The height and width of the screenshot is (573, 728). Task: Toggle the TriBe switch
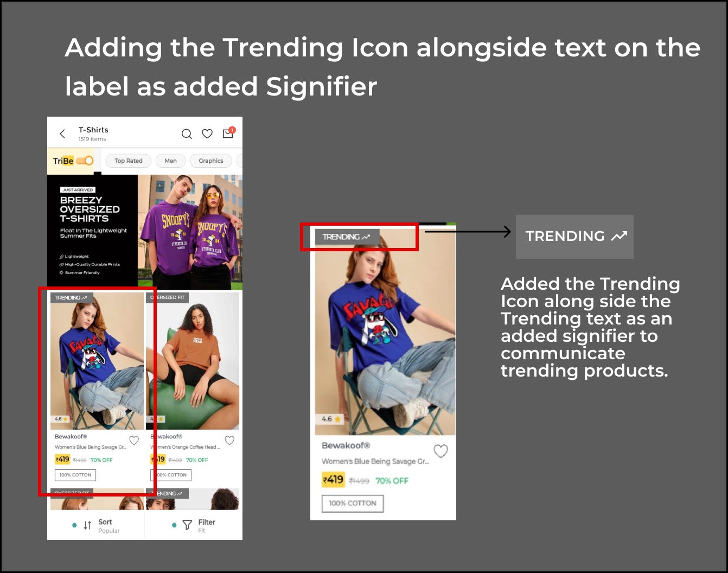click(x=85, y=161)
